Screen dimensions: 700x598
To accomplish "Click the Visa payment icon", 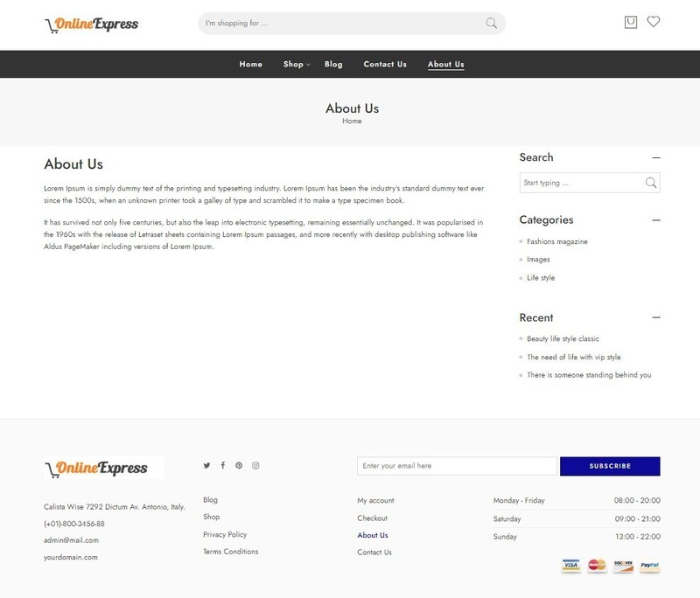I will (x=571, y=566).
